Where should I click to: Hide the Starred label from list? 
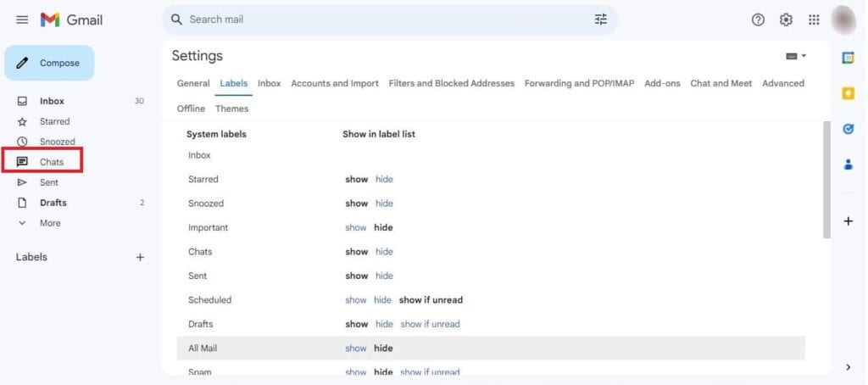pos(384,180)
